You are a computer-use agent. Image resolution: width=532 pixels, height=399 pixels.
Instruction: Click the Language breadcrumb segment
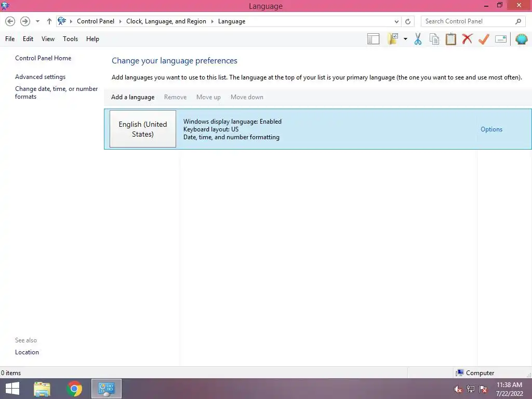point(231,21)
